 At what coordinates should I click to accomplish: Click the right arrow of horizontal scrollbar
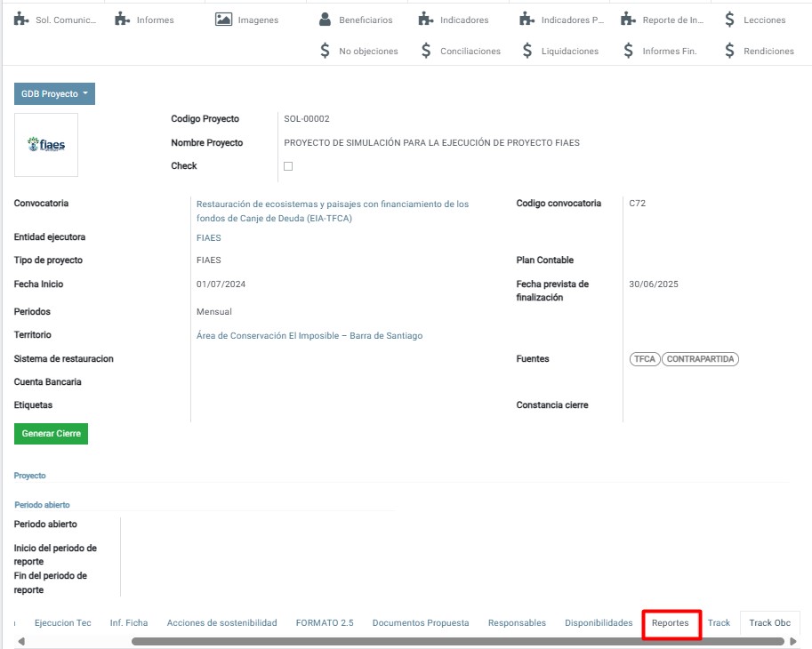(x=793, y=641)
